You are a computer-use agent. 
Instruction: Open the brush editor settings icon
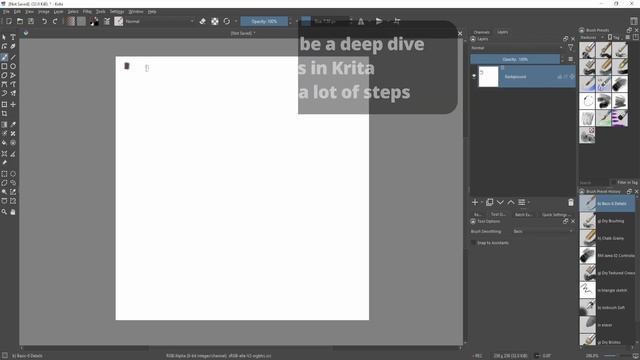tap(107, 21)
